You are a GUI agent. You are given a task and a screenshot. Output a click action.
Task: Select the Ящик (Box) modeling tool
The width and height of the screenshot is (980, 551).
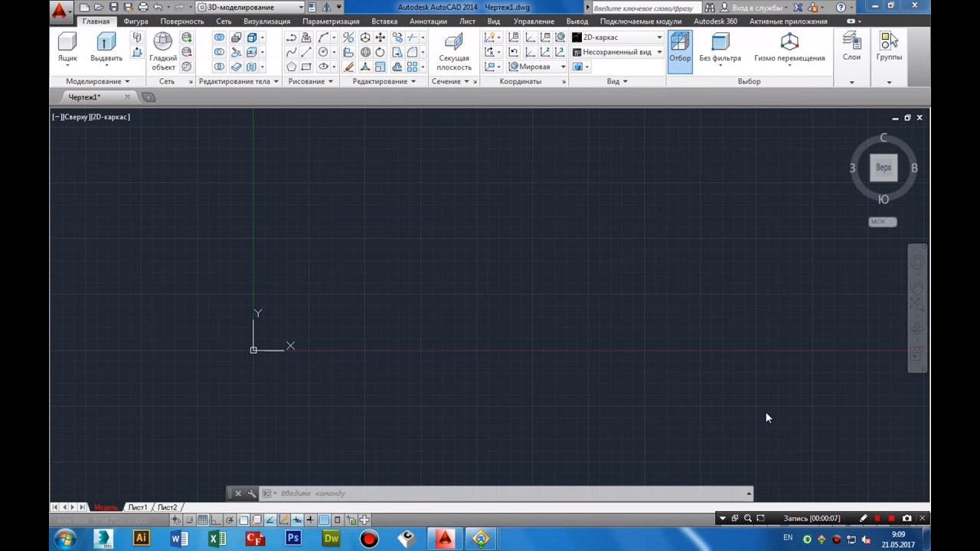click(67, 47)
